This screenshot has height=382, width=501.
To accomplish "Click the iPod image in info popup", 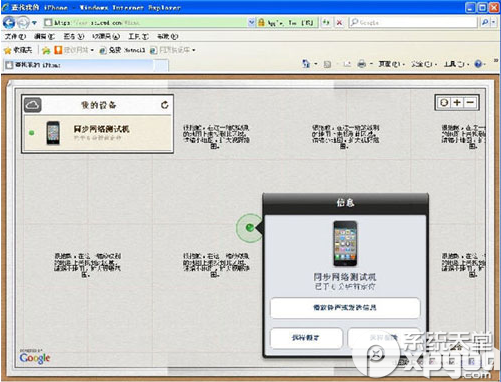I will [345, 244].
